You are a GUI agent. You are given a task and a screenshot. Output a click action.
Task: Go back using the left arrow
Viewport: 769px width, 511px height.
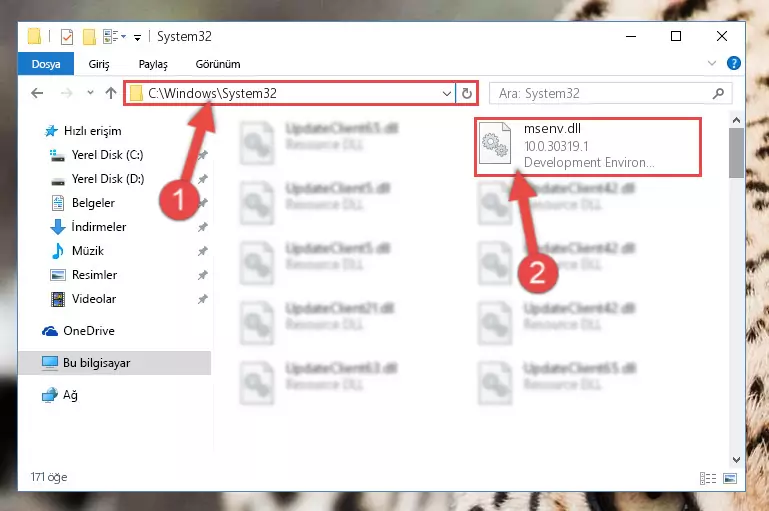(x=37, y=93)
